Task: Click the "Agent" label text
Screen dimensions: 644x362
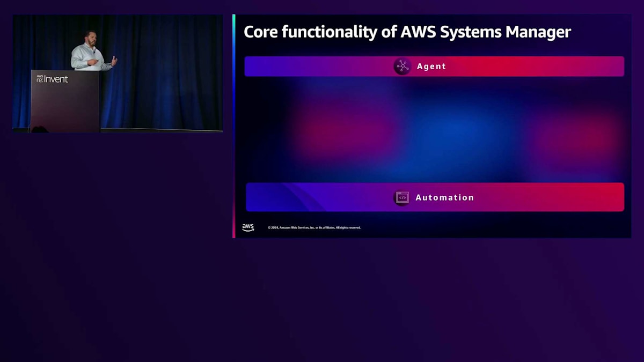Action: click(x=431, y=67)
